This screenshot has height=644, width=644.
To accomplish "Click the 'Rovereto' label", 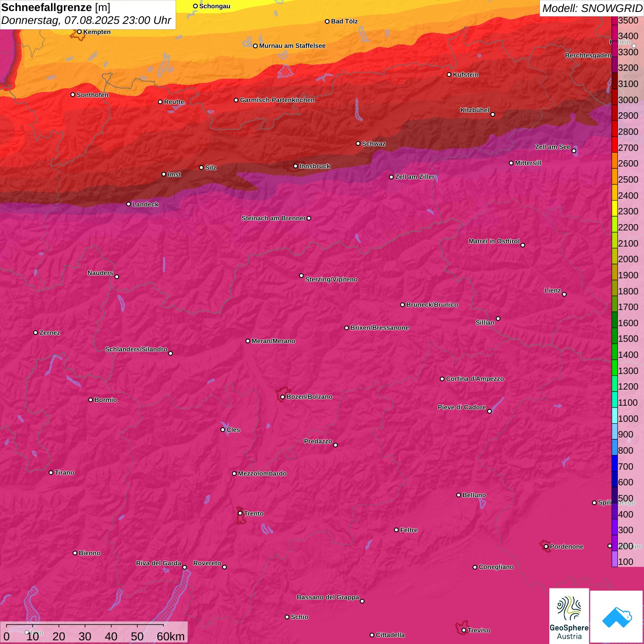I will pos(207,563).
